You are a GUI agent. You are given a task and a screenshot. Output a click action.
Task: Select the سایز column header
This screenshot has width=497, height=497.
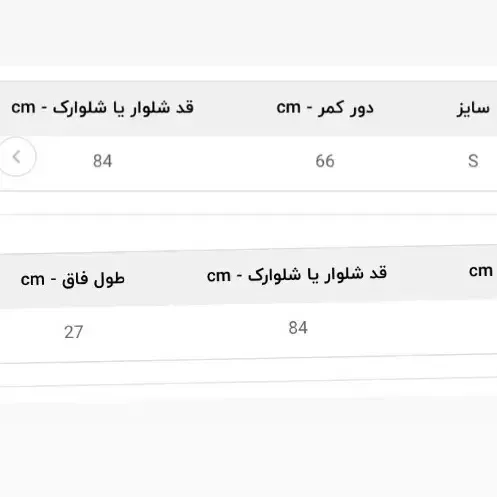(473, 108)
